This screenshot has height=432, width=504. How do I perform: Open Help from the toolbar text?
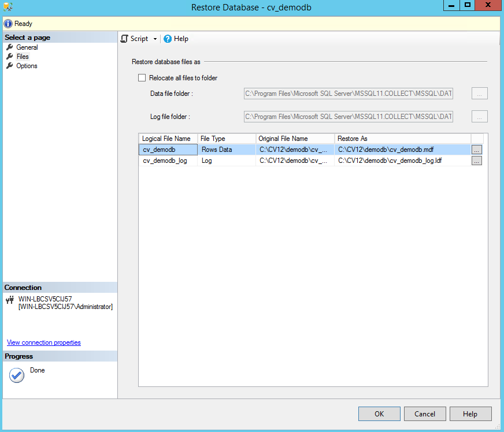[x=181, y=39]
